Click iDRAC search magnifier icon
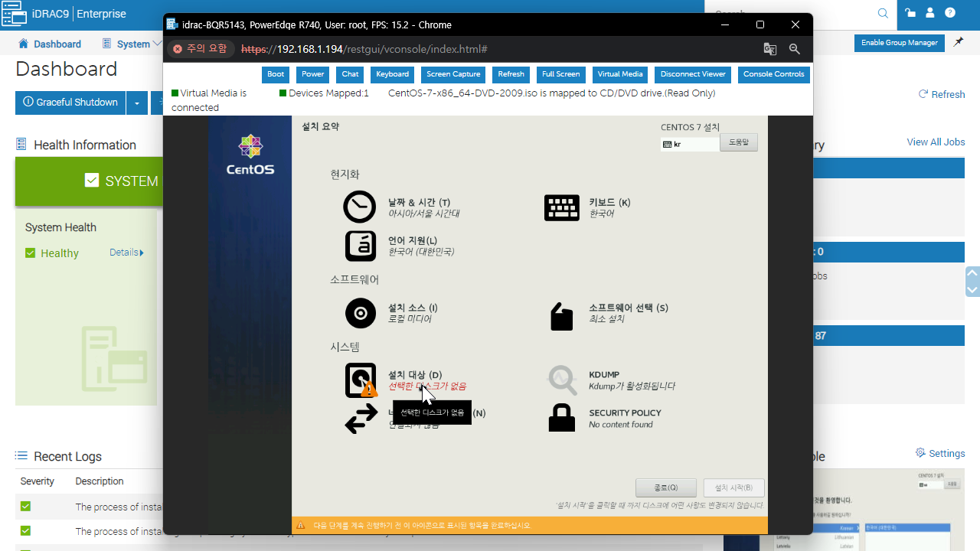This screenshot has width=980, height=551. pos(883,13)
